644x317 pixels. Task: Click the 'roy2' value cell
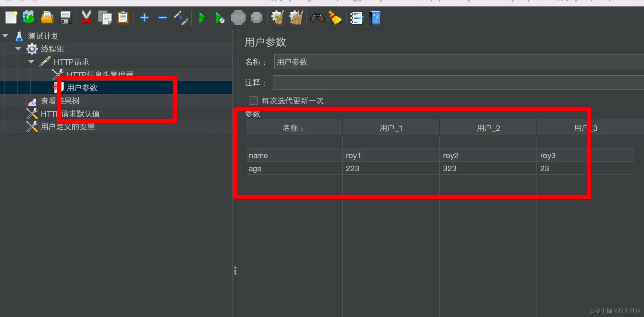(488, 156)
